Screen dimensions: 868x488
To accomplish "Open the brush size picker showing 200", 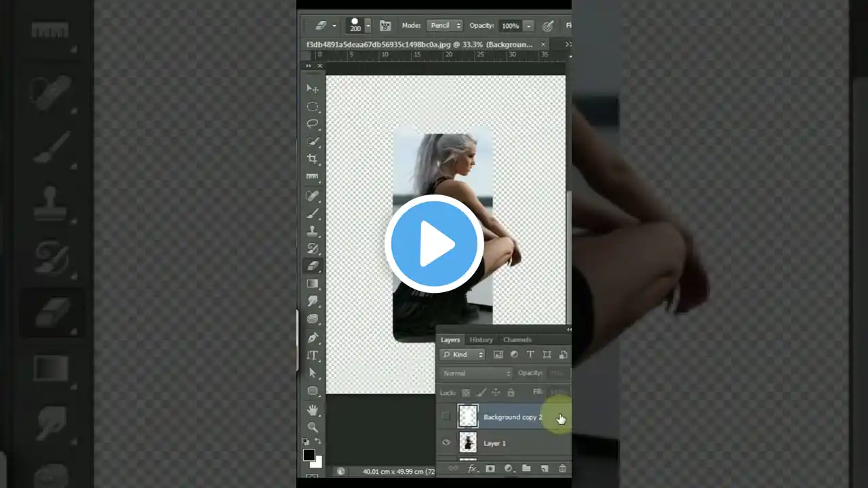I will pyautogui.click(x=357, y=25).
